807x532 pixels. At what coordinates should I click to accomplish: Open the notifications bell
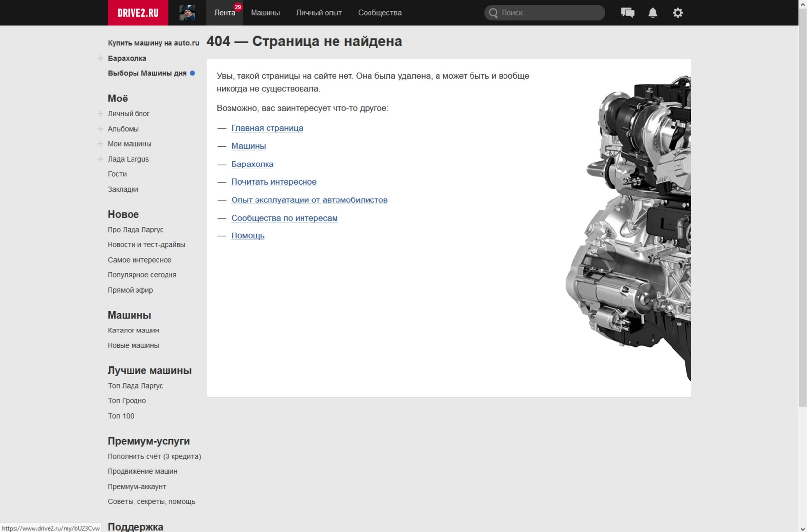(653, 13)
